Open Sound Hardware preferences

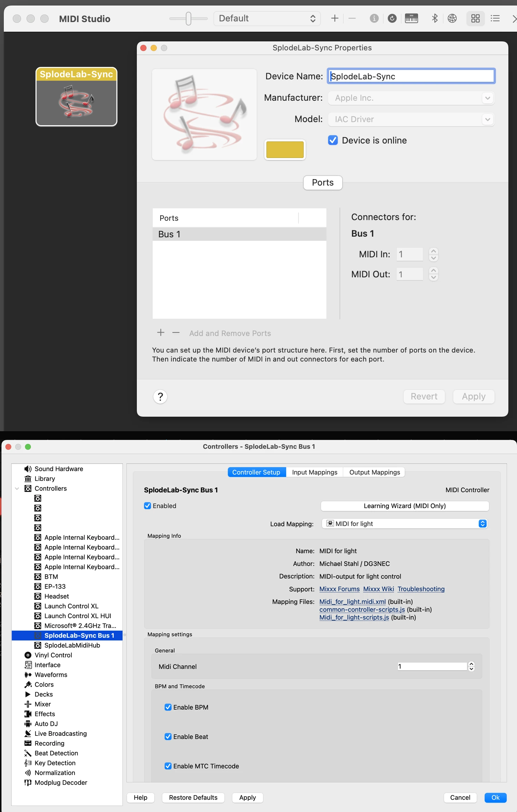pyautogui.click(x=59, y=469)
